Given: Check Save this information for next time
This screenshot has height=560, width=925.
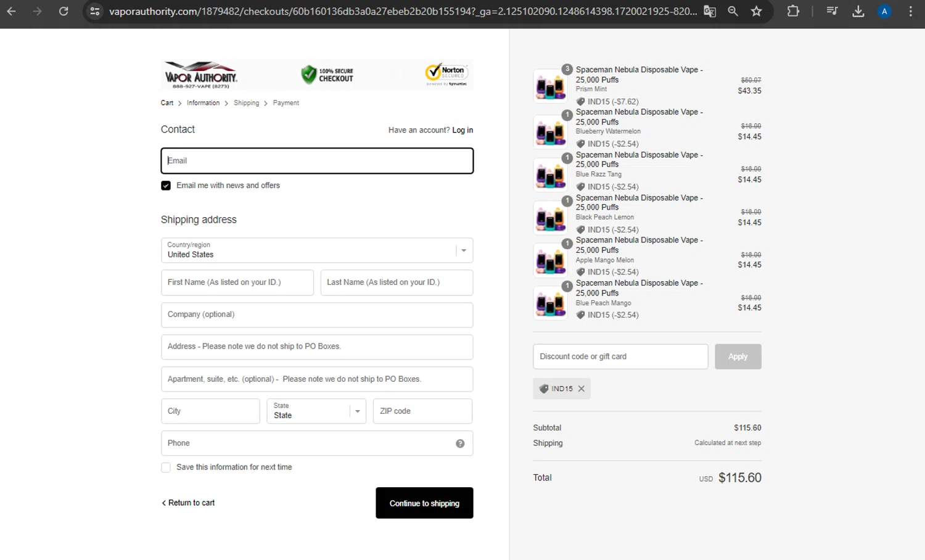Looking at the screenshot, I should click(x=166, y=467).
